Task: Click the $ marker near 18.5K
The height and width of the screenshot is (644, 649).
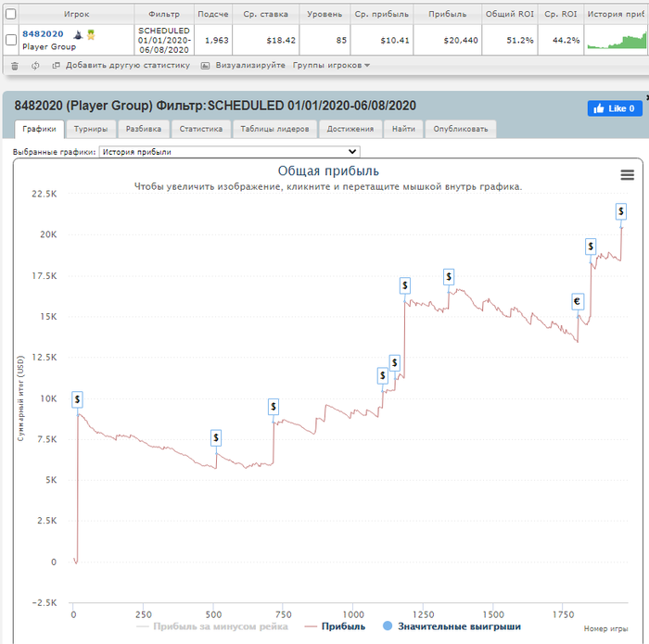Action: (591, 246)
